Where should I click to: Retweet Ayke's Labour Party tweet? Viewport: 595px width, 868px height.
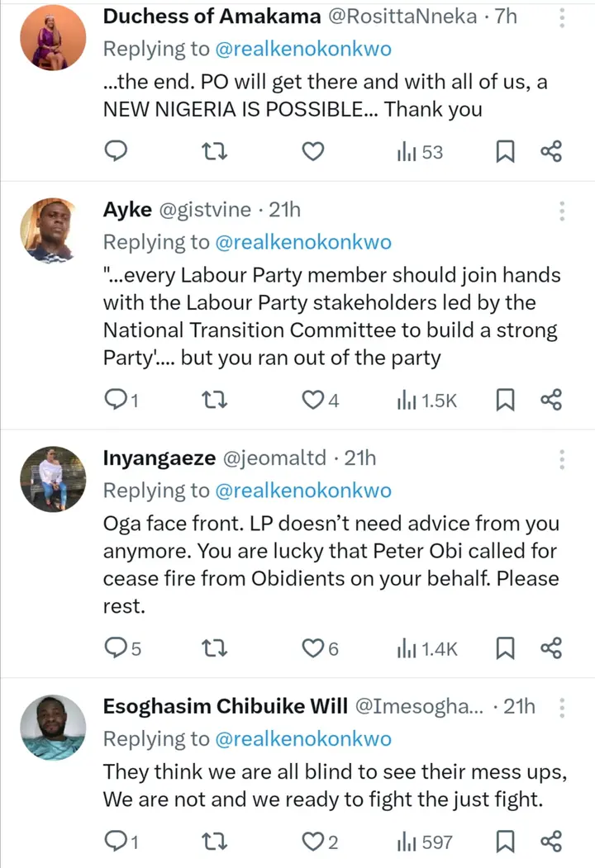[216, 401]
